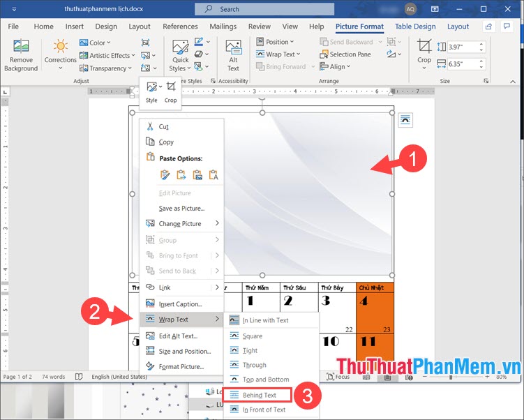Select In Line with Text wrapping
Screen dimensions: 524x420
[271, 320]
